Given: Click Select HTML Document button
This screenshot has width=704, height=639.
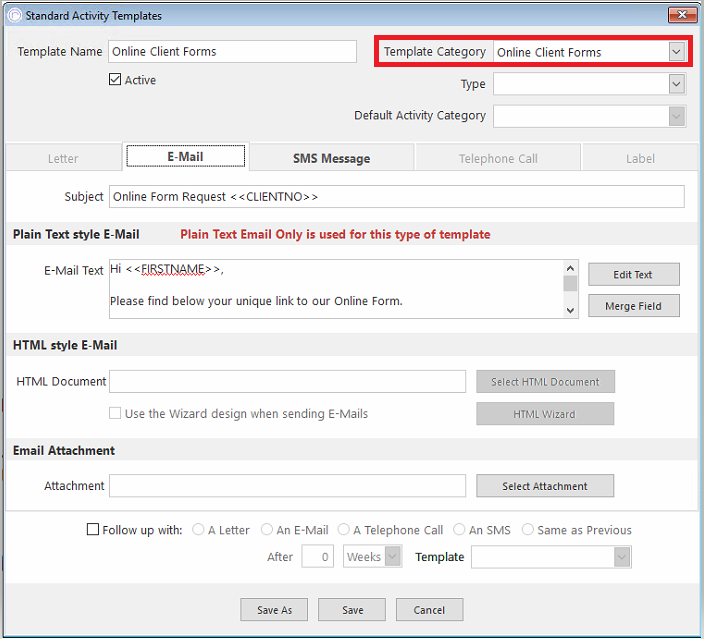Looking at the screenshot, I should point(545,382).
